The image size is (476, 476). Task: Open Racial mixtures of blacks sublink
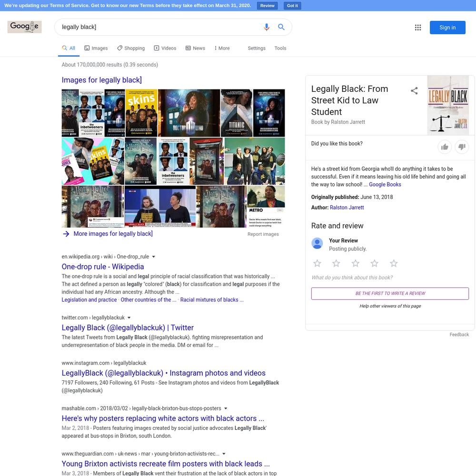[212, 299]
